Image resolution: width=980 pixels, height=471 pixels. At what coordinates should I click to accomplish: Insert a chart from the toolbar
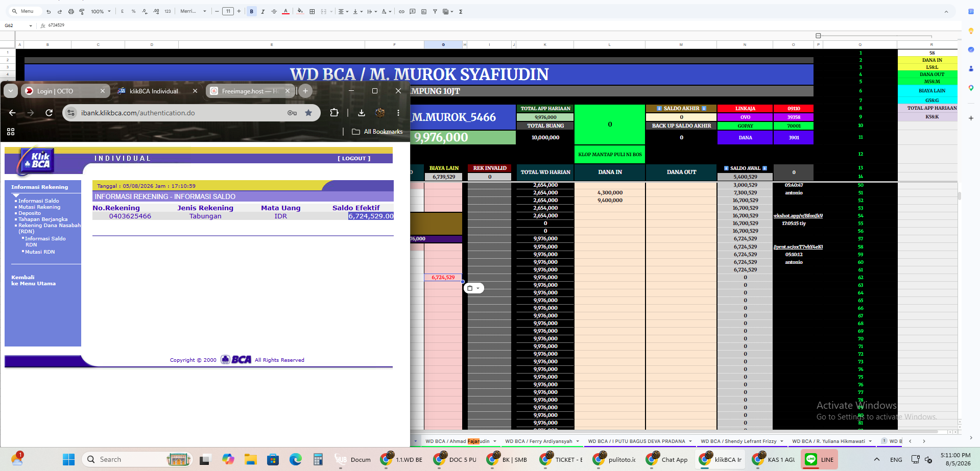424,11
